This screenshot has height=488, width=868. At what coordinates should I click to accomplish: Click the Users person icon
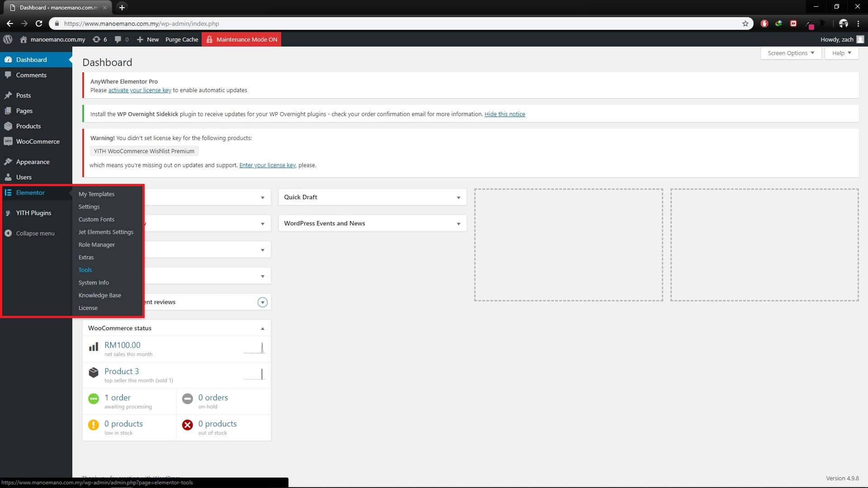[x=8, y=177]
